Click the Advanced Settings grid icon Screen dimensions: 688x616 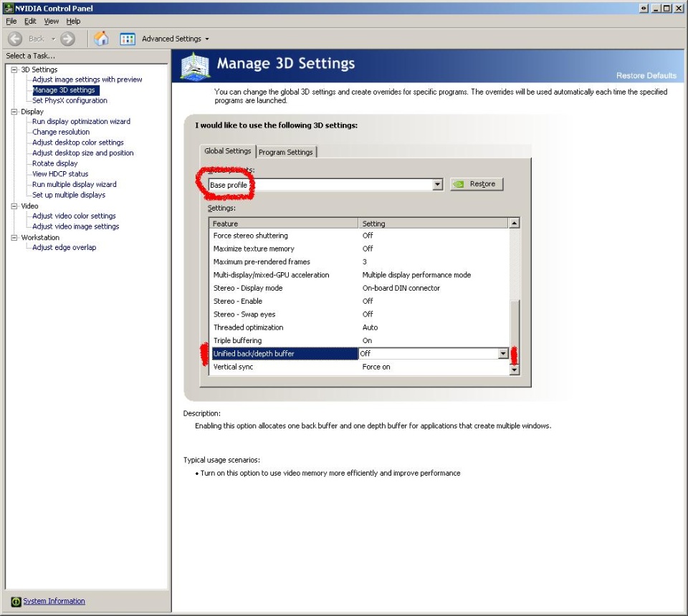point(128,39)
